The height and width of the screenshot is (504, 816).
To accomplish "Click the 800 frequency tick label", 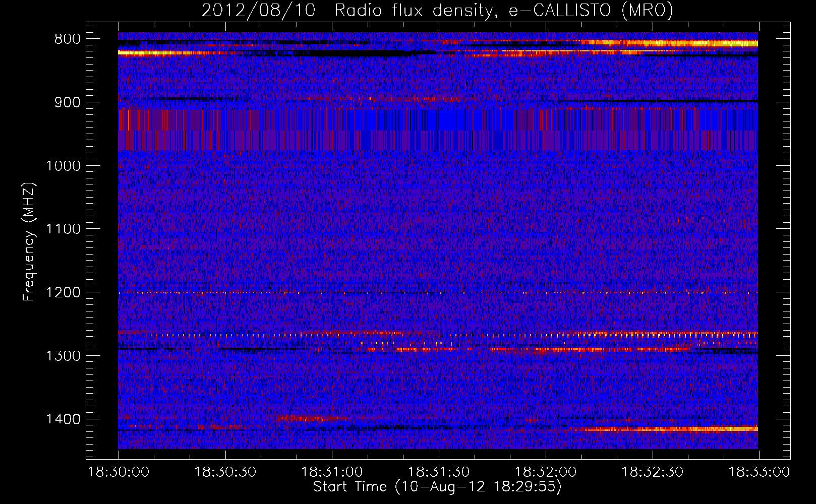I will click(68, 39).
